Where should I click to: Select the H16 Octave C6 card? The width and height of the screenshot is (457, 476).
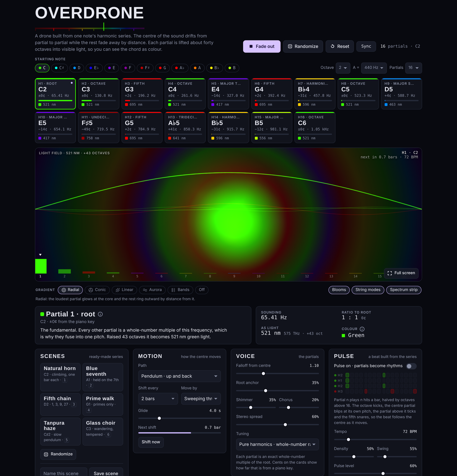(315, 128)
